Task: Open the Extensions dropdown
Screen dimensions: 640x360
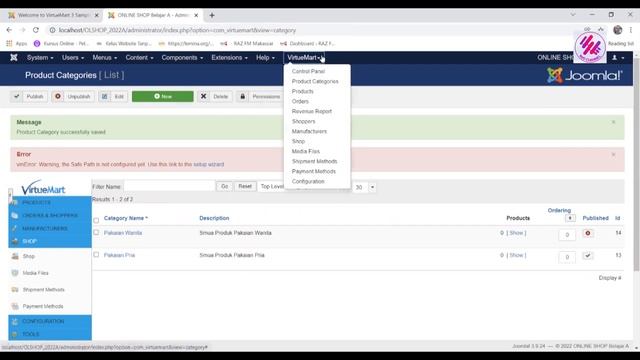Action: point(229,58)
